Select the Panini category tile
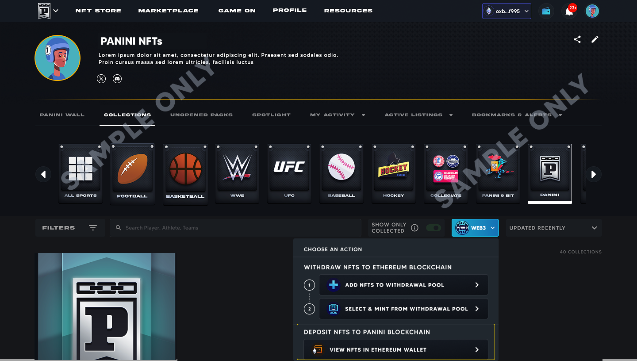 pos(550,173)
